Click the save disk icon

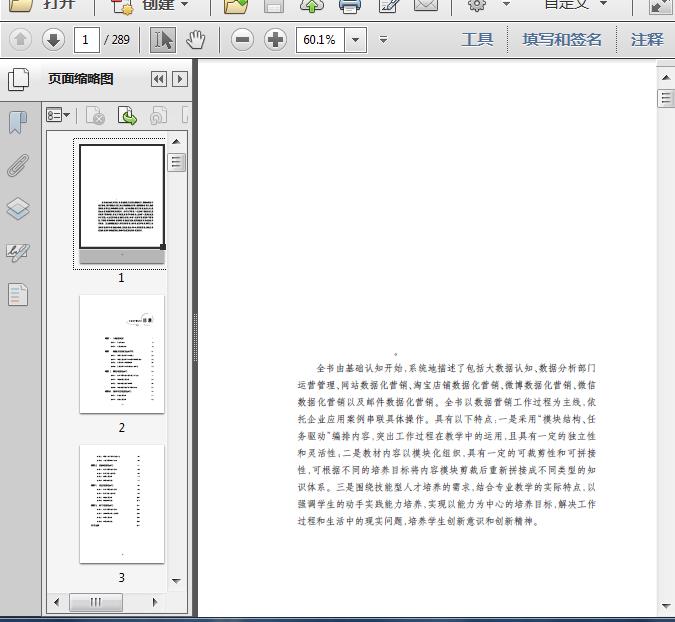(x=274, y=6)
